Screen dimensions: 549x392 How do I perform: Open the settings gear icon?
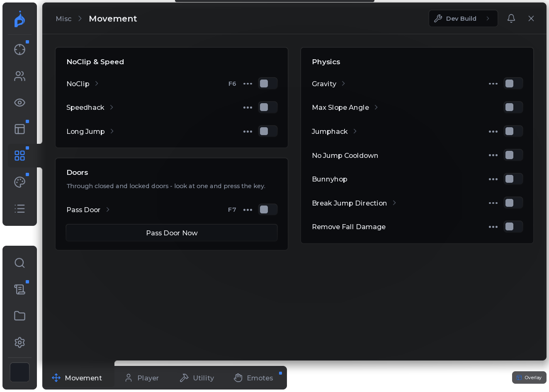(x=19, y=342)
